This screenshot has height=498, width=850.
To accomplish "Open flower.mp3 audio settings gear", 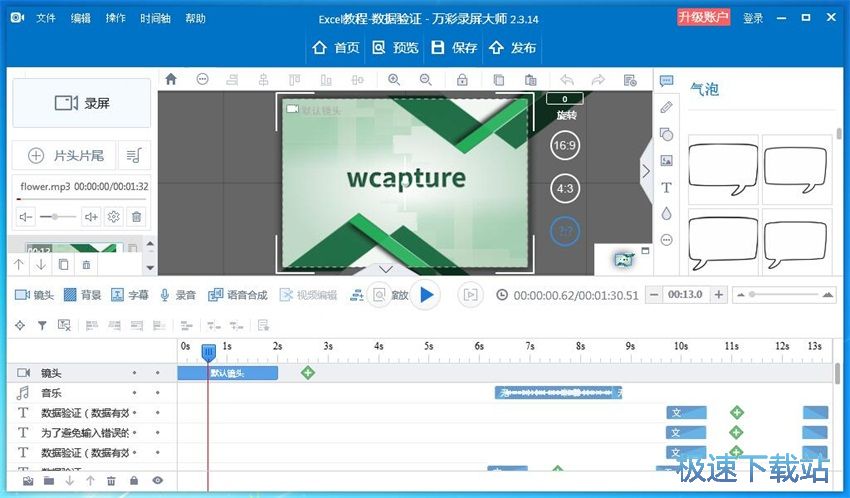I will click(x=113, y=217).
